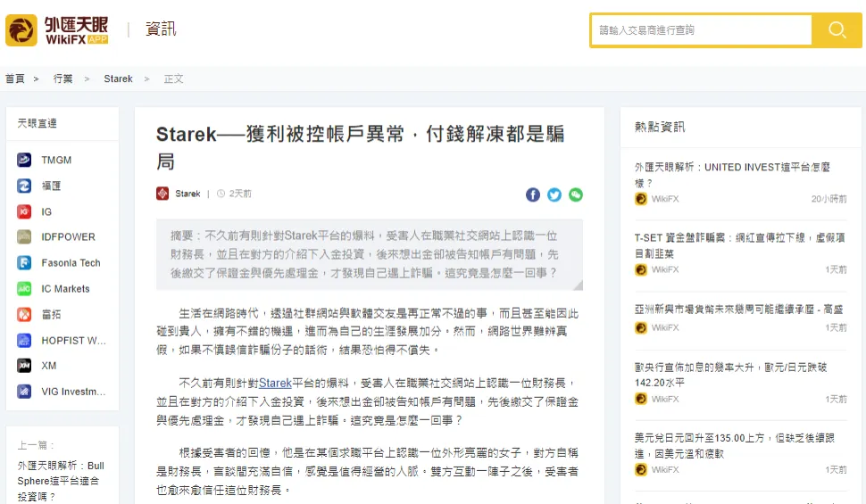Screen dimensions: 866x504
Task: Open the Fasonla Tech name link
Action: pos(71,263)
